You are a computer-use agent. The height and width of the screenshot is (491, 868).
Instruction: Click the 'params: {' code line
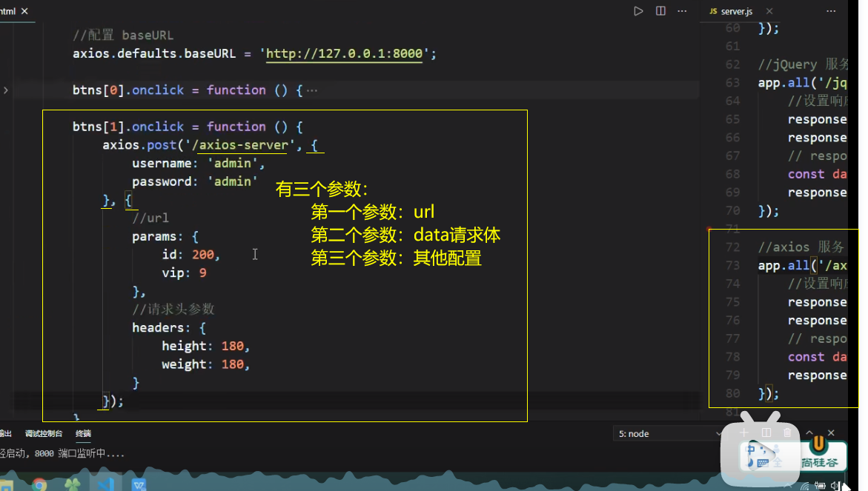point(165,236)
